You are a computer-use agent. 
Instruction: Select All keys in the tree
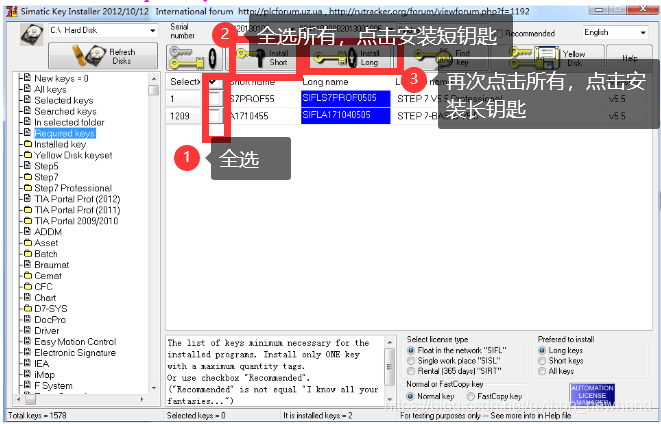tap(50, 89)
